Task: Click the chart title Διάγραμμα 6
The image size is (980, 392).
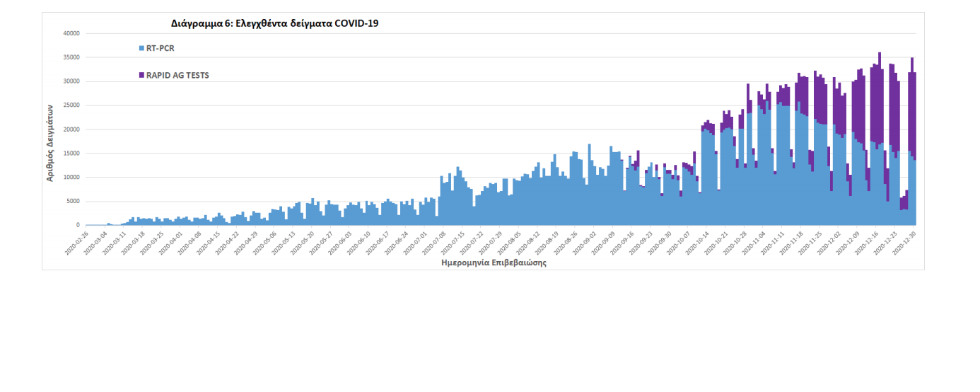Action: [x=275, y=23]
